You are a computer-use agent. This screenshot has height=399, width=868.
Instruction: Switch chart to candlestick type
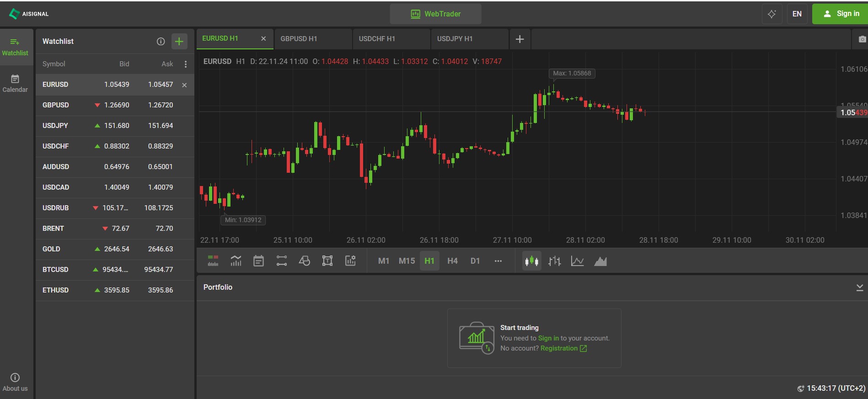pos(532,261)
